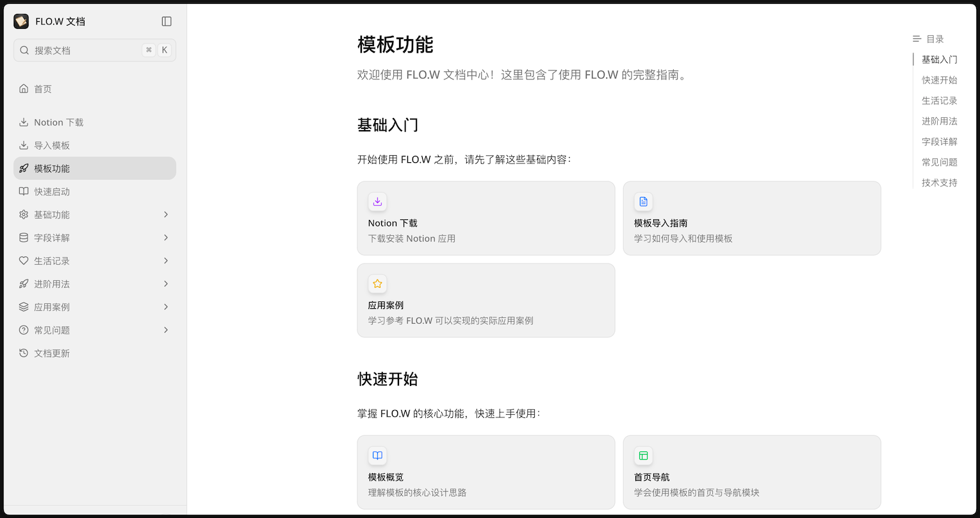The height and width of the screenshot is (518, 980).
Task: Click the download icon beside Notion 下载
Action: [x=24, y=122]
